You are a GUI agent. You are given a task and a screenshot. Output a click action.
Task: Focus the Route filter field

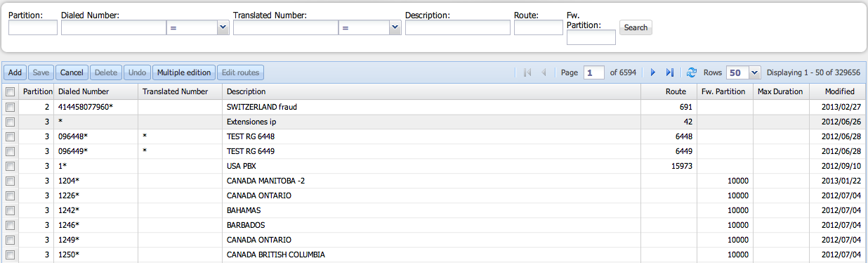pos(539,27)
